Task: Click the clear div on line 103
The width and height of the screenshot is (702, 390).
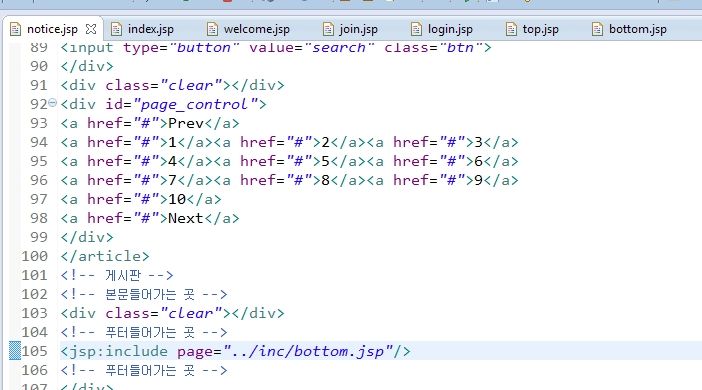Action: pyautogui.click(x=172, y=313)
